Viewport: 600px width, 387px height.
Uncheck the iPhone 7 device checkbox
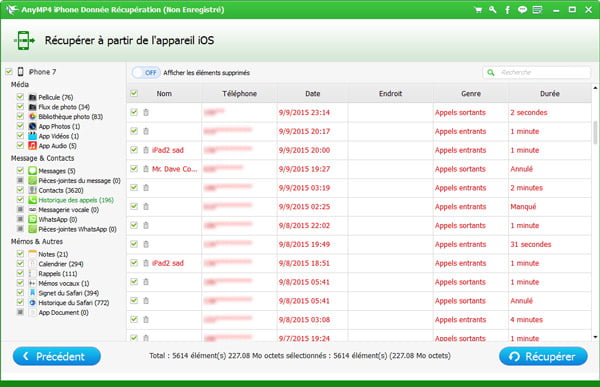tap(9, 72)
